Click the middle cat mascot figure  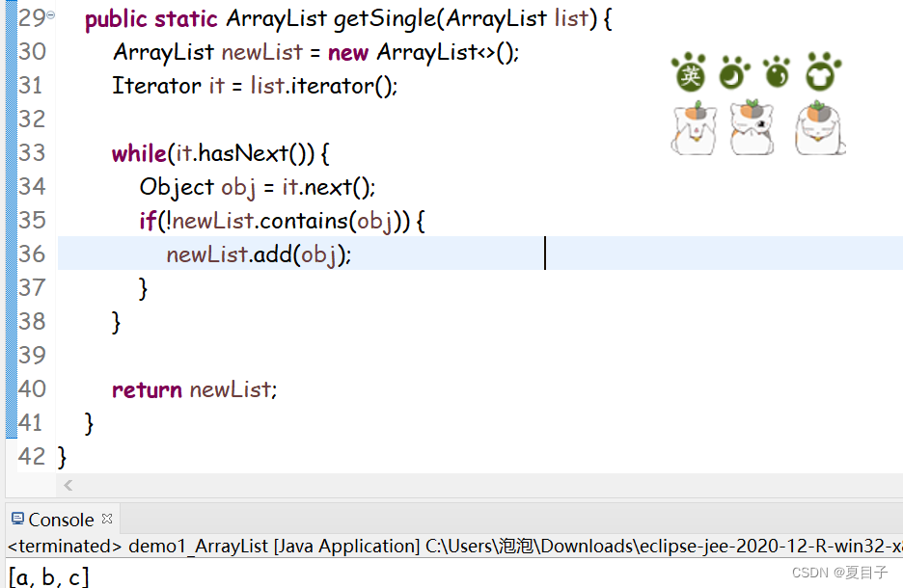[x=752, y=127]
